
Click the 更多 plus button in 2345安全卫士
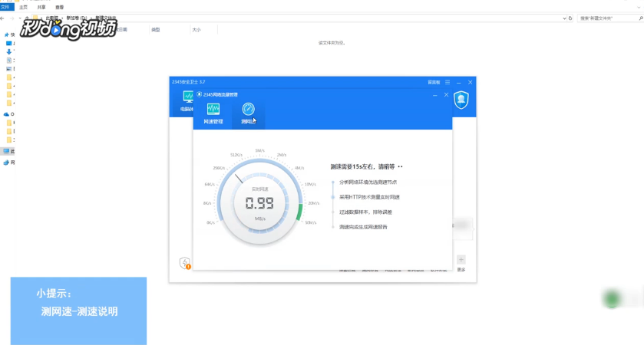click(x=461, y=260)
